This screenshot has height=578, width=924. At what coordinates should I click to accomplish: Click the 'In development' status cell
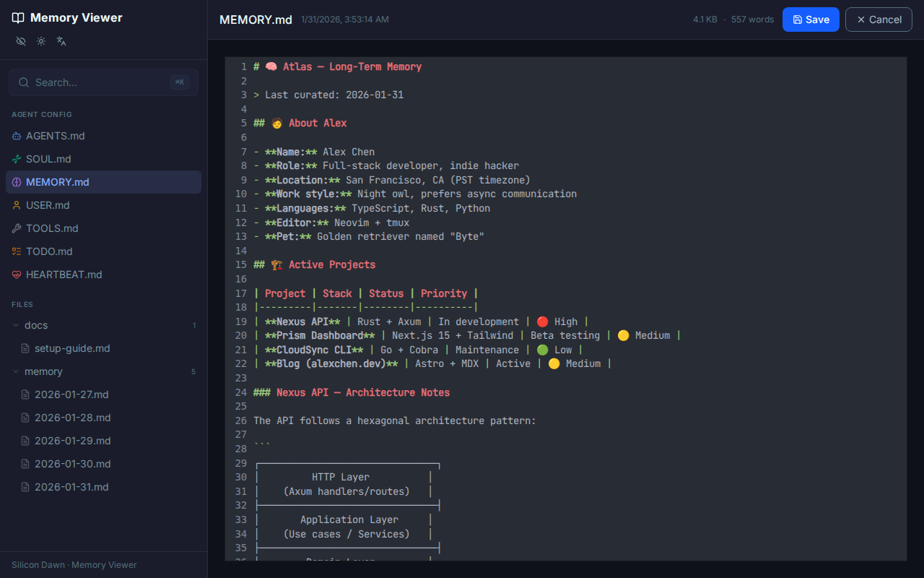479,322
